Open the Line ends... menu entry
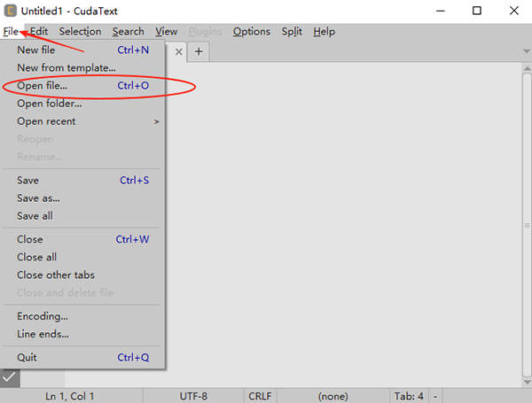Screen dimensions: 532x403 click(82, 334)
